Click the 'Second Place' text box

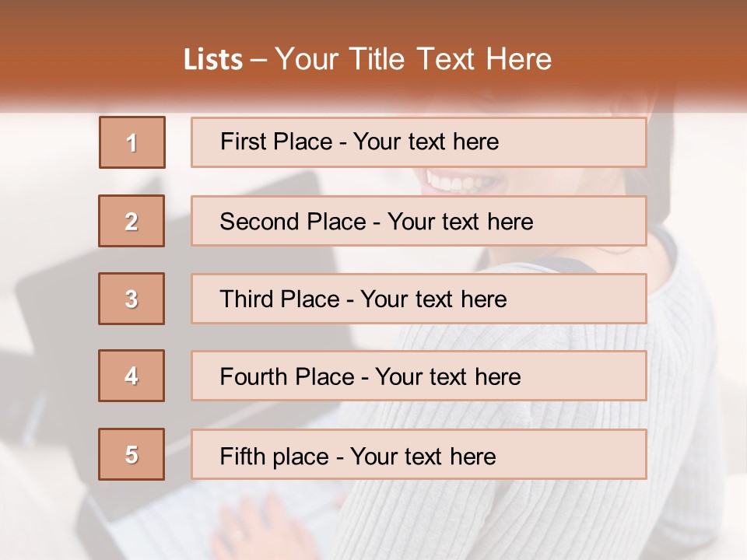pyautogui.click(x=419, y=221)
